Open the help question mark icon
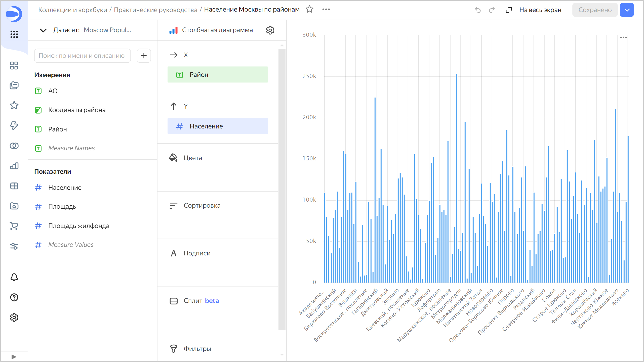 tap(14, 297)
